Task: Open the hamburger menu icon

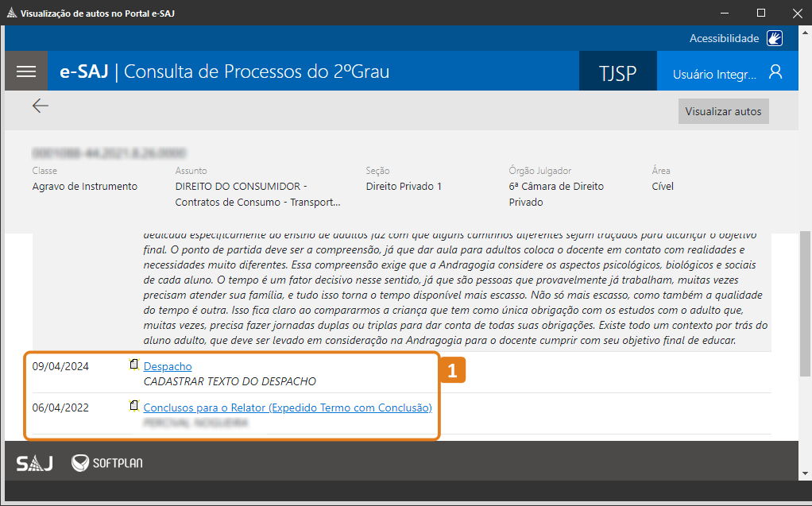Action: (26, 71)
